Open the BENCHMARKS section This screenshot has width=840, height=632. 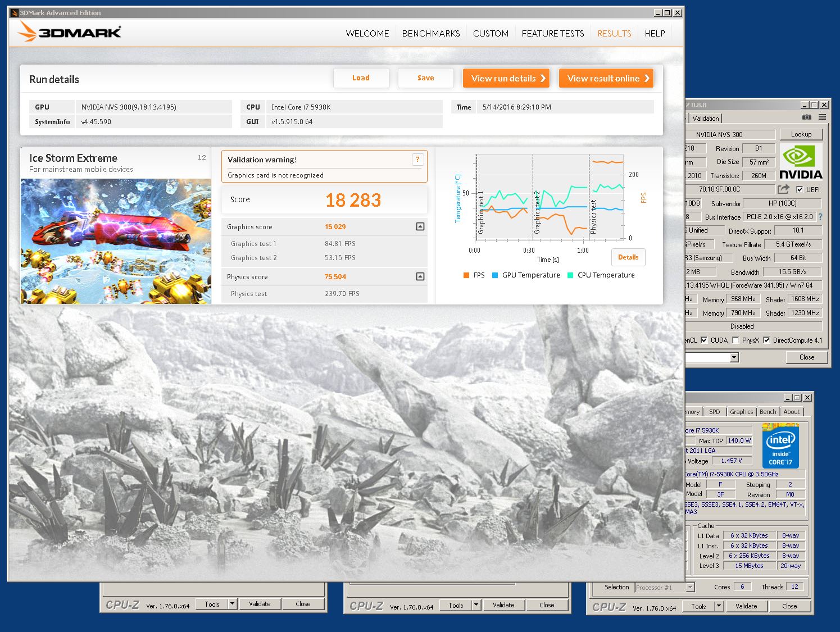431,34
